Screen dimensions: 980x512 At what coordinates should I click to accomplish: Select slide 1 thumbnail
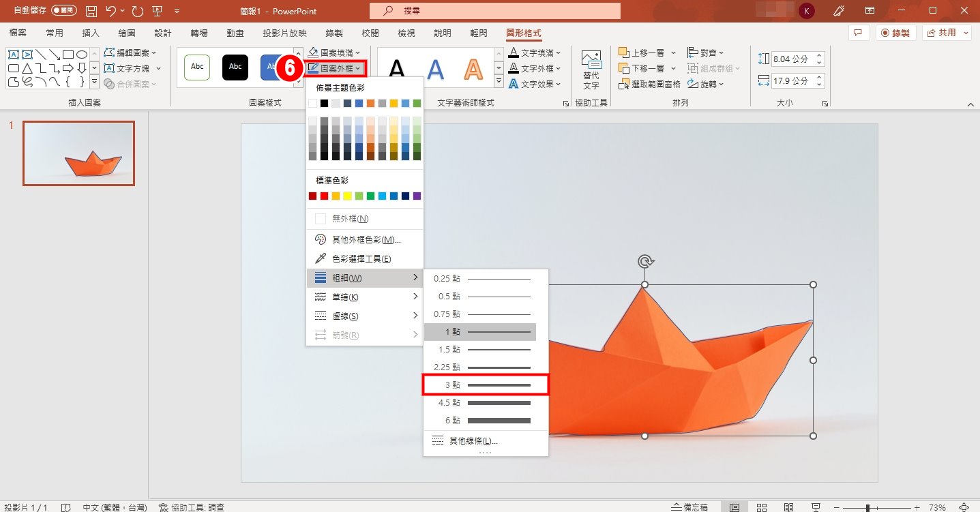pos(78,153)
